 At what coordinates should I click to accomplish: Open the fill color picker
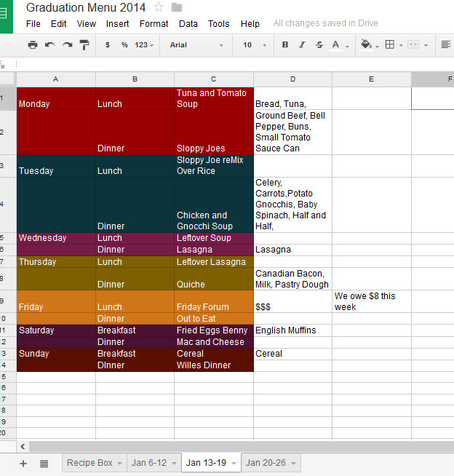(x=366, y=45)
